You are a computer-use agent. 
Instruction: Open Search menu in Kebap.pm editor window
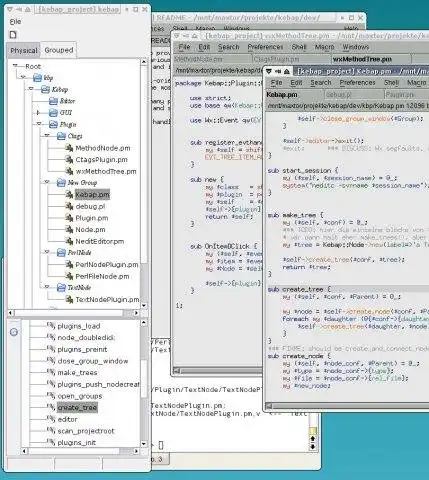(x=321, y=82)
